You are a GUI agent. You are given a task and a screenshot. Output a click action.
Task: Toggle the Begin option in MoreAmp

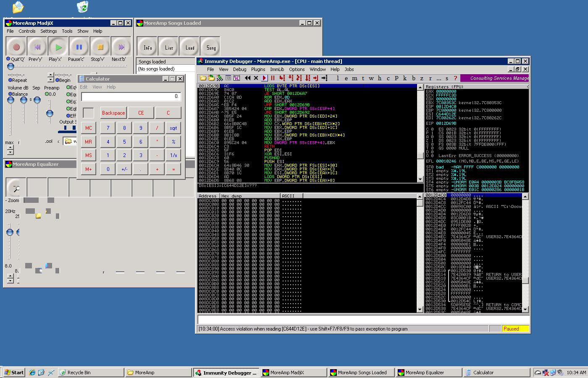point(57,80)
